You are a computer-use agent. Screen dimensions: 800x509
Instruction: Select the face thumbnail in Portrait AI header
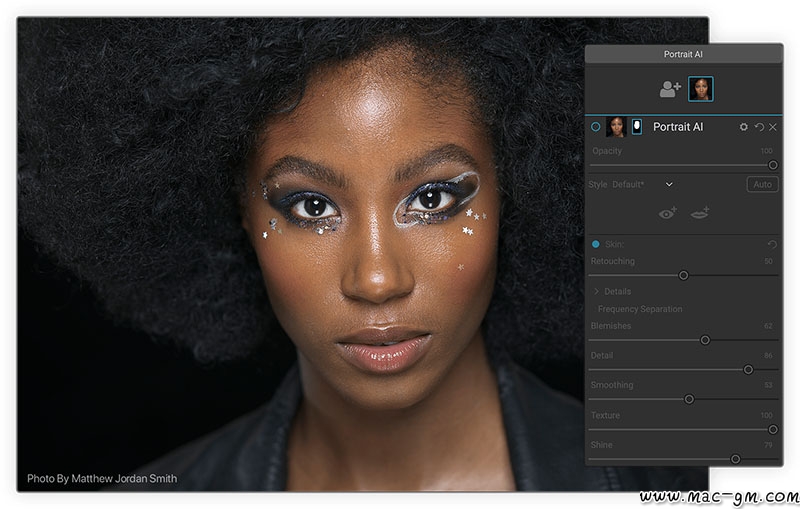point(701,89)
